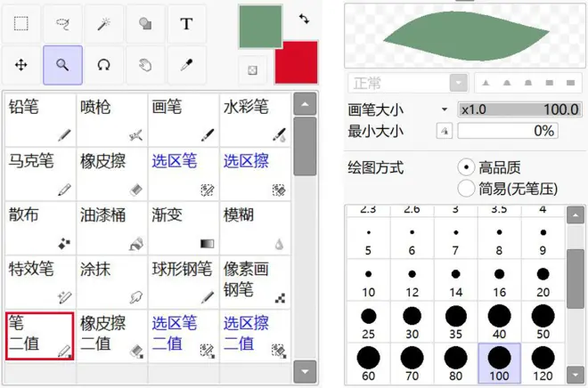Set brush size preset to 9
Image resolution: width=588 pixels, height=388 pixels.
click(543, 238)
